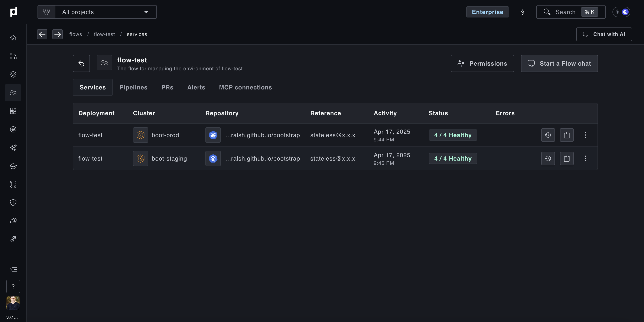Screen dimensions: 644x322
Task: Open the cloud cost sidebar icon
Action: (13, 221)
